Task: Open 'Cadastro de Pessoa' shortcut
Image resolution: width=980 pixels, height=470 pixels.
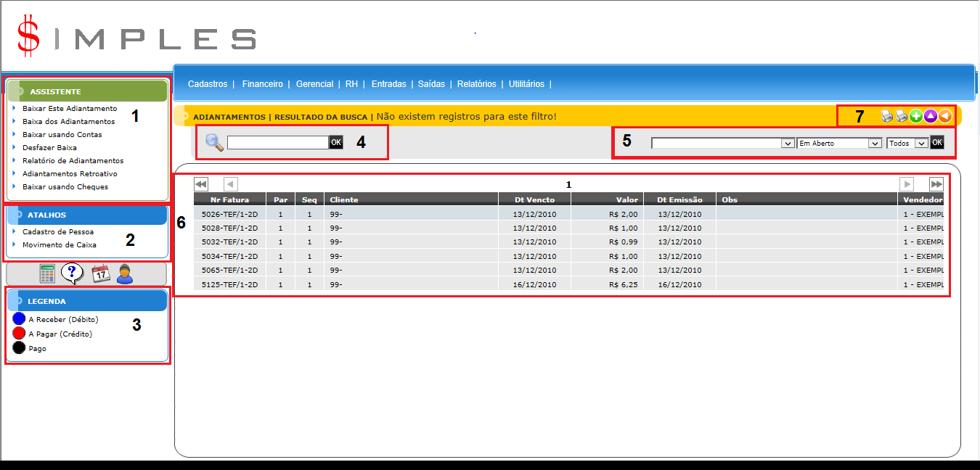Action: (x=58, y=232)
